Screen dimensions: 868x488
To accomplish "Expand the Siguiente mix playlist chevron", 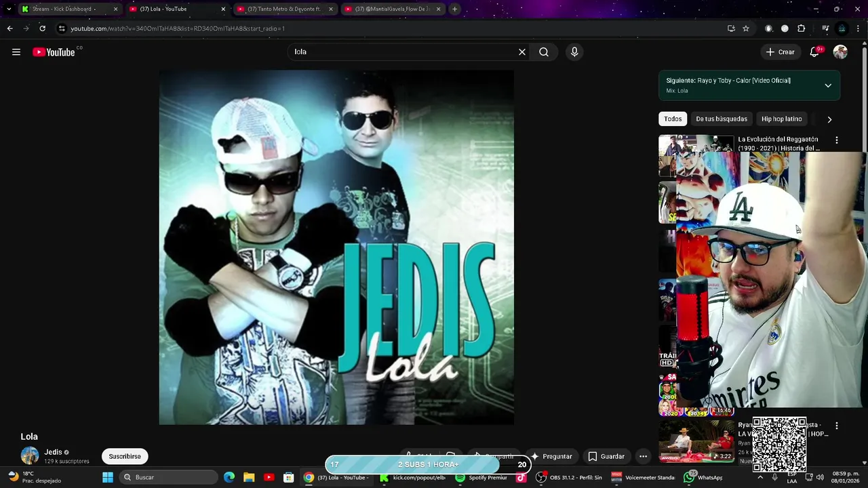I will 828,85.
